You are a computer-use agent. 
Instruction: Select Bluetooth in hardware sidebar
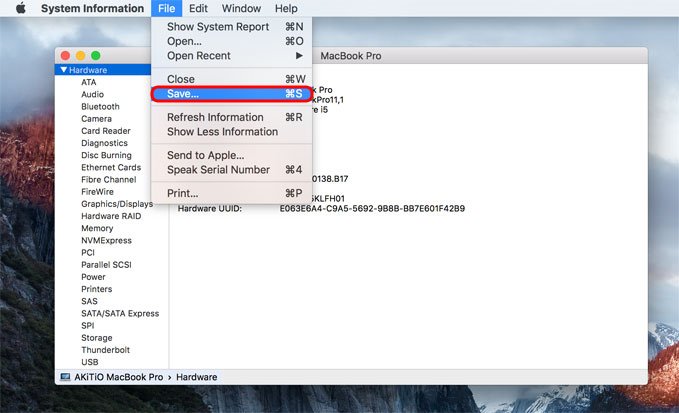point(100,107)
